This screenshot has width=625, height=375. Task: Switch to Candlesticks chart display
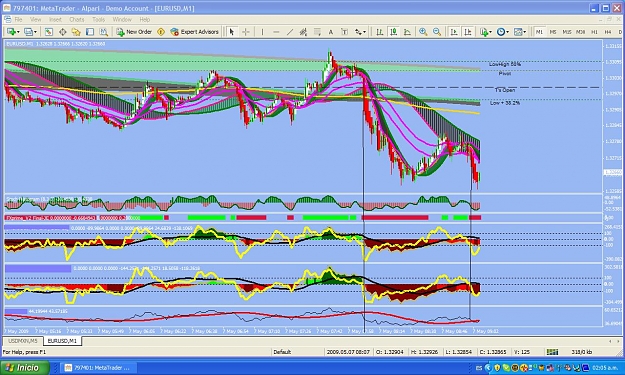[x=393, y=32]
